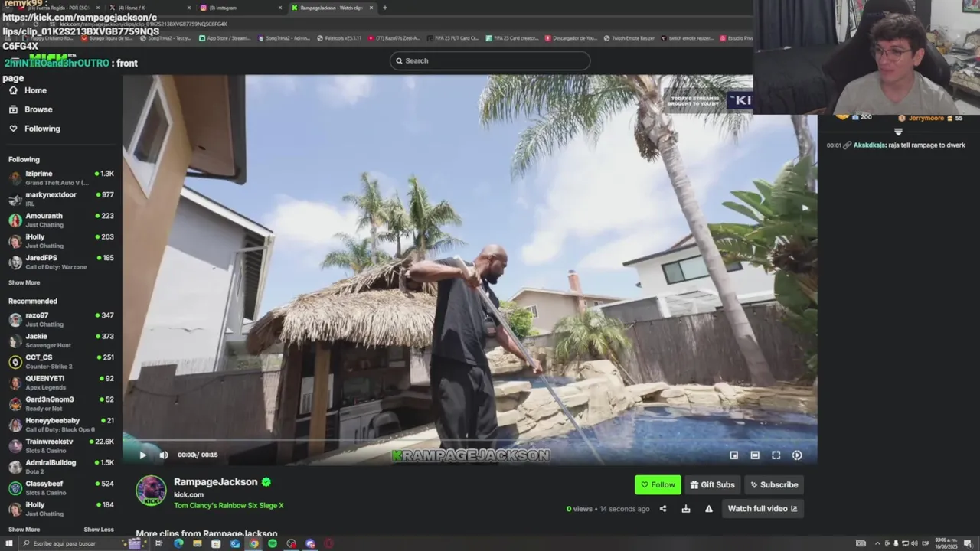The width and height of the screenshot is (980, 551).
Task: Collapse Recommended list with Show Less
Action: coord(99,530)
